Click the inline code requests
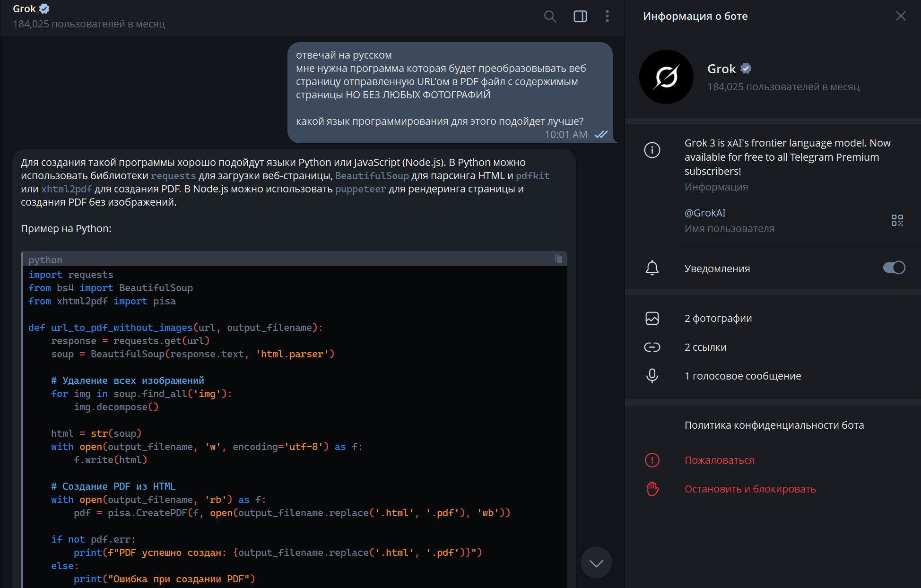Viewport: 921px width, 588px height. [x=173, y=176]
